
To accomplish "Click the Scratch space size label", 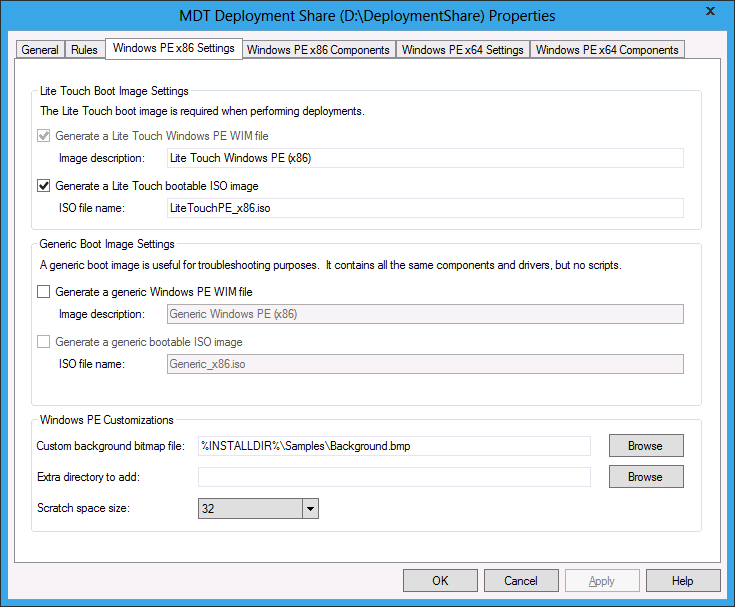I will pos(83,508).
